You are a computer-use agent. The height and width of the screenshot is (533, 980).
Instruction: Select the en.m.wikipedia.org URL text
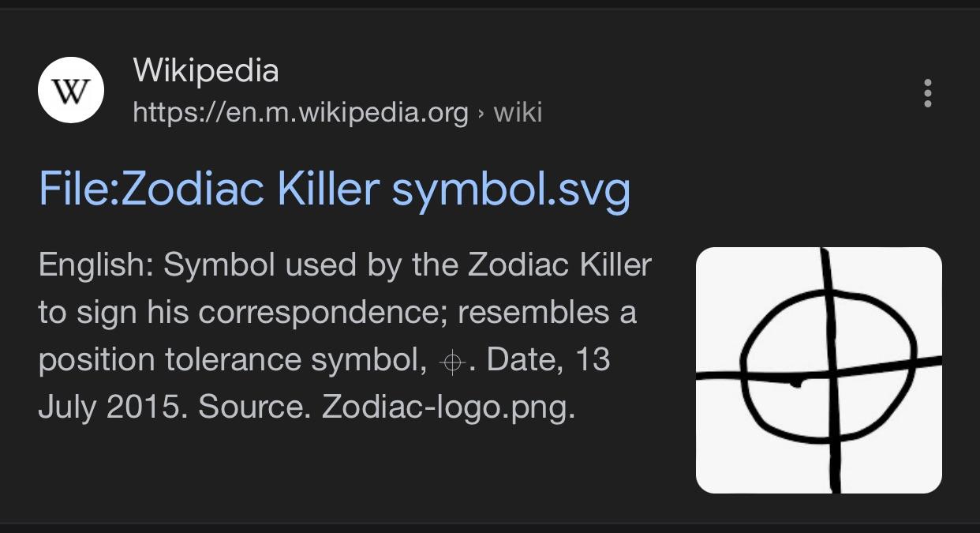tap(301, 113)
